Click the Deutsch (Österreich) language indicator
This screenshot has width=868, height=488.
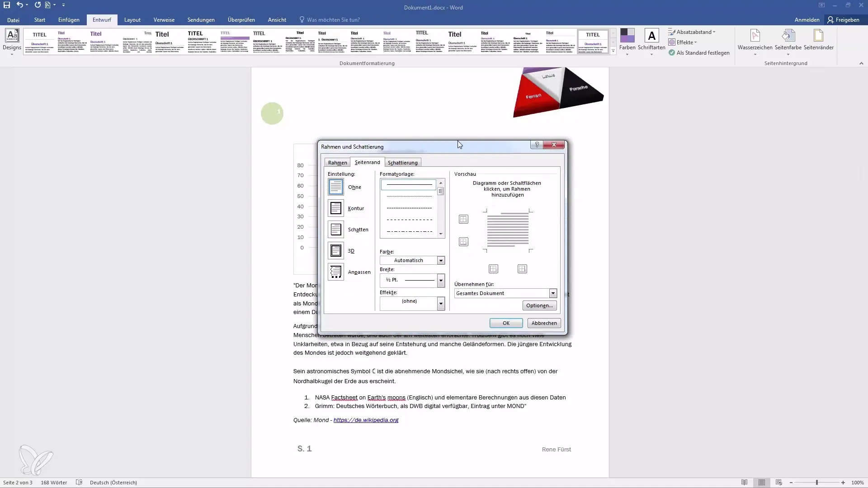(113, 483)
